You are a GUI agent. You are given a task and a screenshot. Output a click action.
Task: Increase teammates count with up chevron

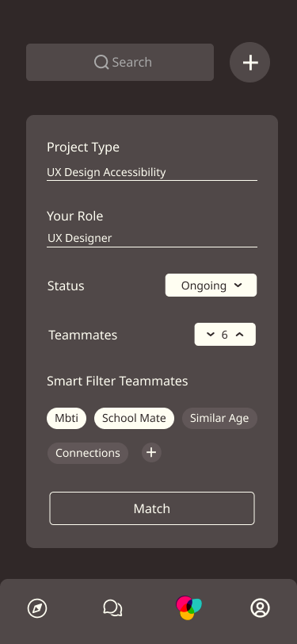(239, 335)
